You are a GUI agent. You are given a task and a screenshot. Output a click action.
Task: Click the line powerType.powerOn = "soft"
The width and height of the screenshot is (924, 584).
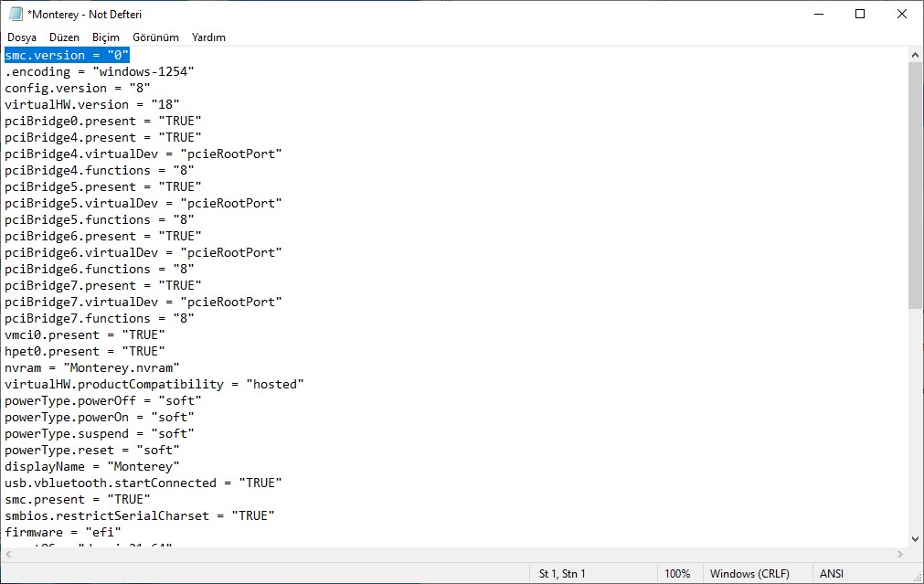99,418
